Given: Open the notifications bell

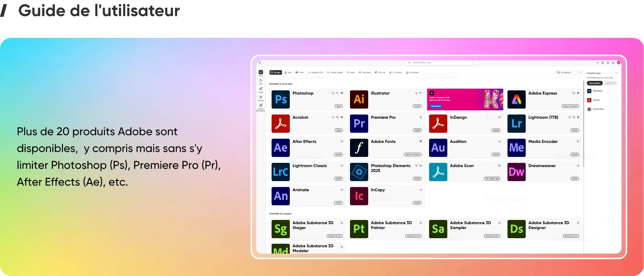Looking at the screenshot, I should (608, 63).
